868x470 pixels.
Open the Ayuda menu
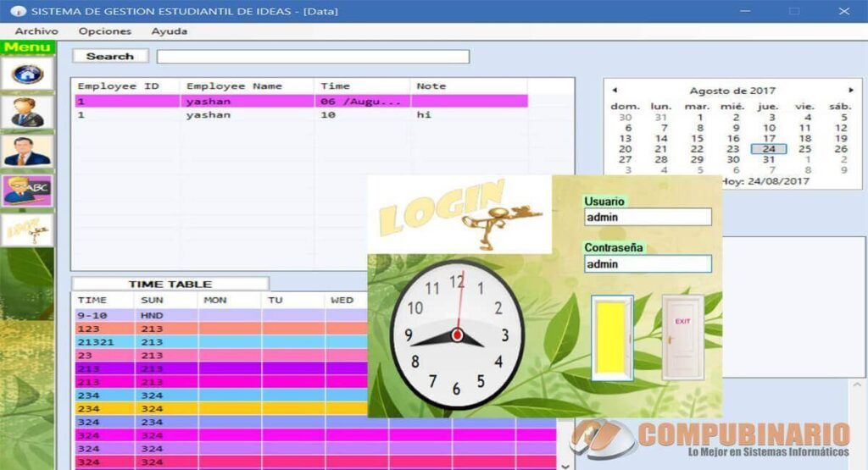169,31
